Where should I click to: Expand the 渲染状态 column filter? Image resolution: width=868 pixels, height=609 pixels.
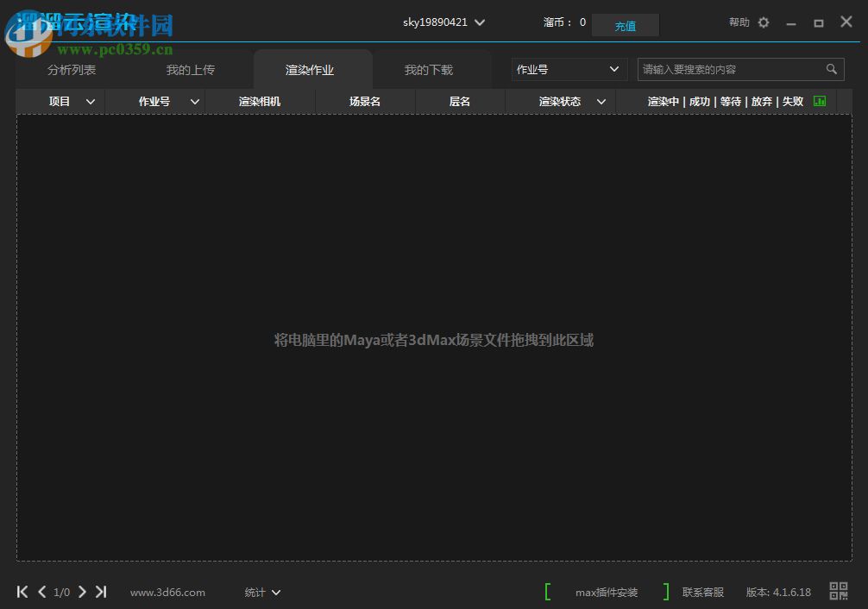point(601,101)
